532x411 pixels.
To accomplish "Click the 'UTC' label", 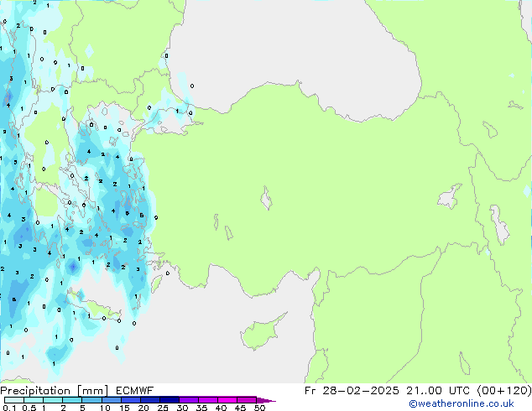I will (459, 391).
